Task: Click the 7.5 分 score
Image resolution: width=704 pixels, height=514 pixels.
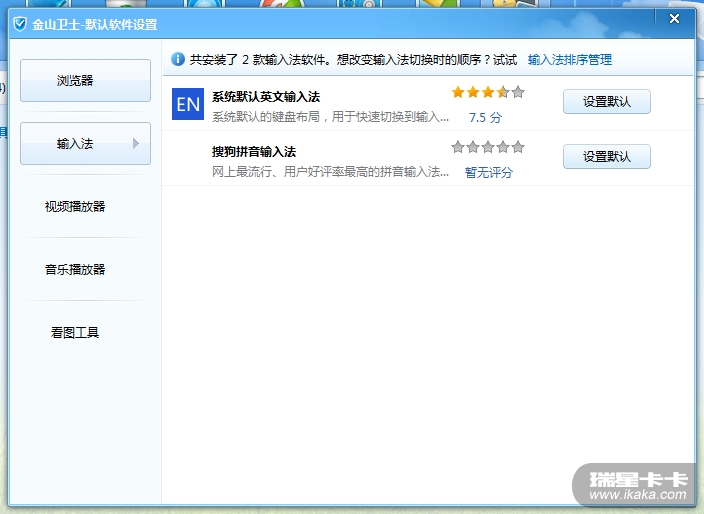Action: click(485, 118)
